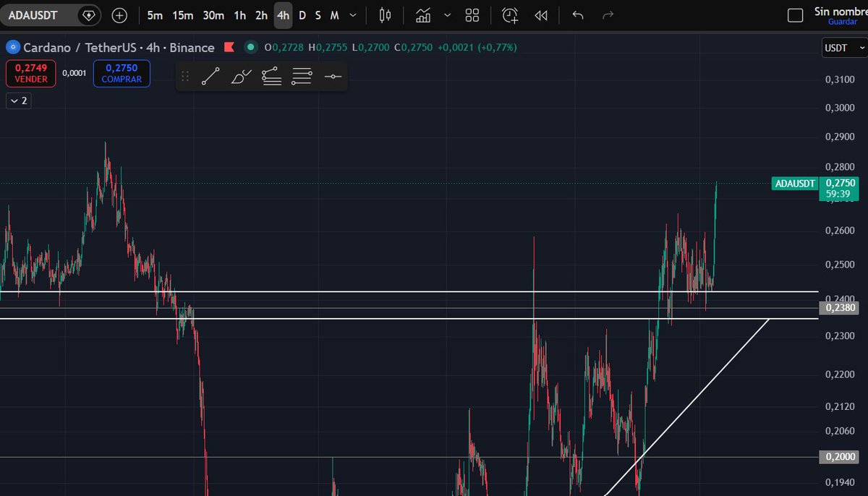868x496 pixels.
Task: Click the redo arrow
Action: (x=608, y=14)
